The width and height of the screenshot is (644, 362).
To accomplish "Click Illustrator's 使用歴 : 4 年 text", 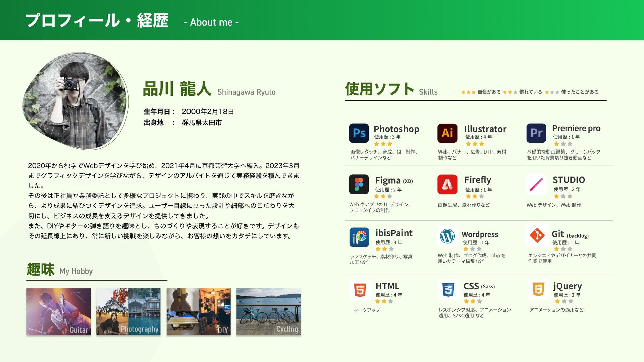I will [479, 137].
